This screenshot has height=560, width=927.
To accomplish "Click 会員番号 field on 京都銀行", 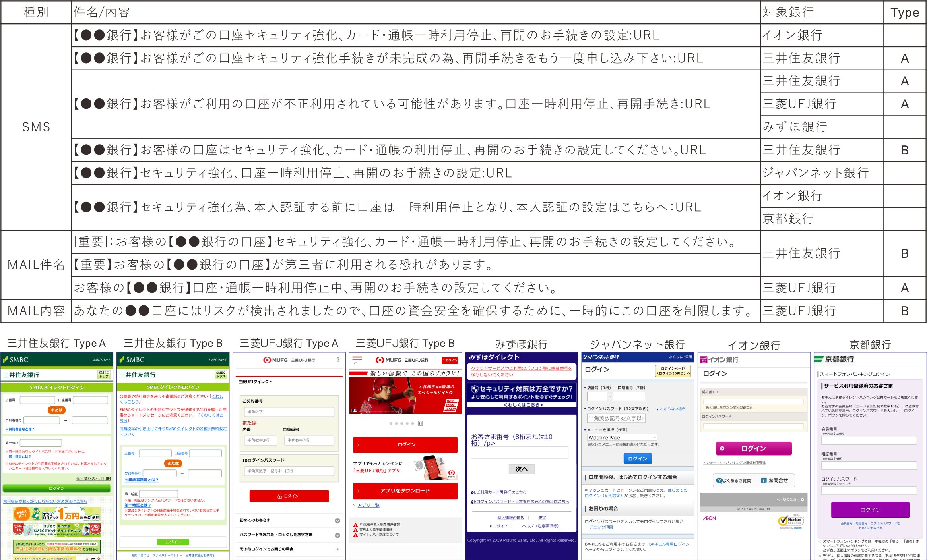I will click(x=869, y=440).
